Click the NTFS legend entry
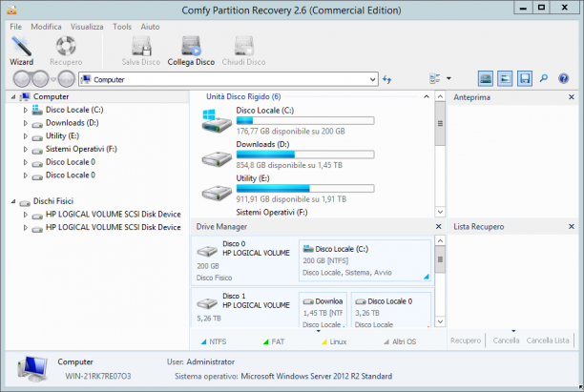 point(214,341)
